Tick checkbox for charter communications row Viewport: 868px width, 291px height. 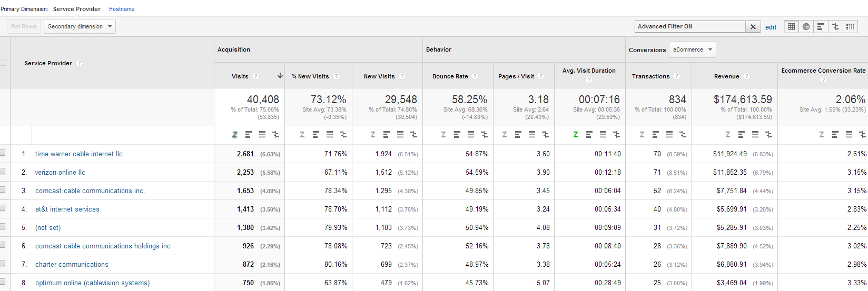point(2,263)
